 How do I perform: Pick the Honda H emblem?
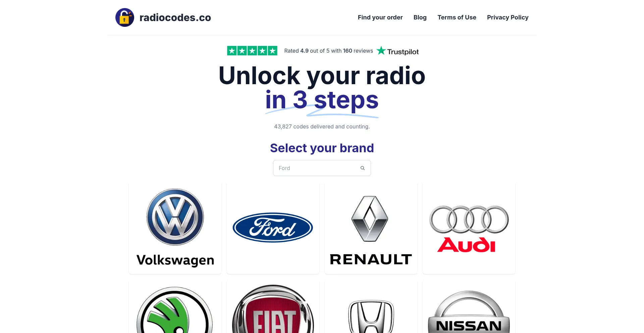click(371, 317)
